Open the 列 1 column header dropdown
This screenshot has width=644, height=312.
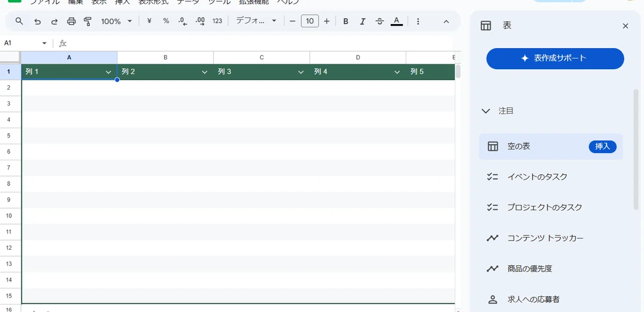(109, 72)
